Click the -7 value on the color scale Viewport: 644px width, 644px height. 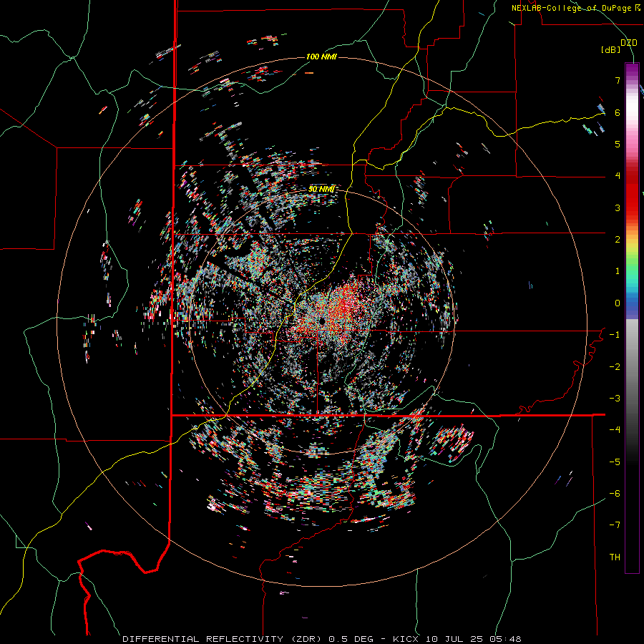tap(615, 525)
